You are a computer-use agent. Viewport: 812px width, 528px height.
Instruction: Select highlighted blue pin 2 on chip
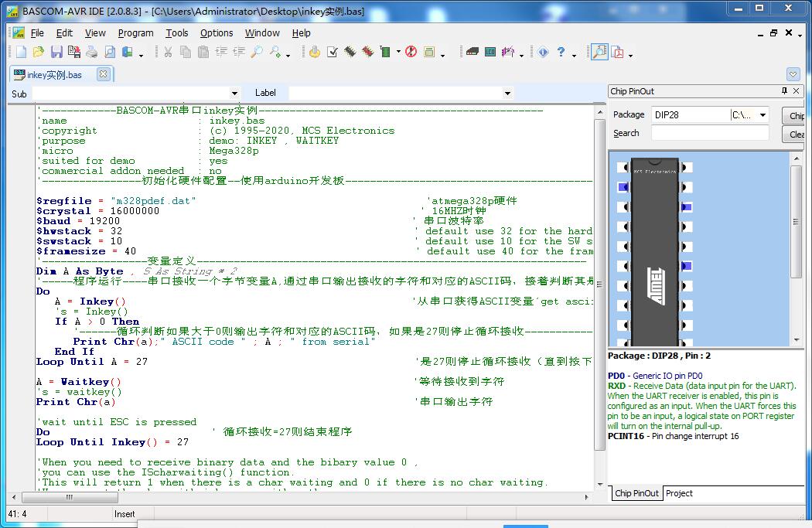click(x=623, y=187)
